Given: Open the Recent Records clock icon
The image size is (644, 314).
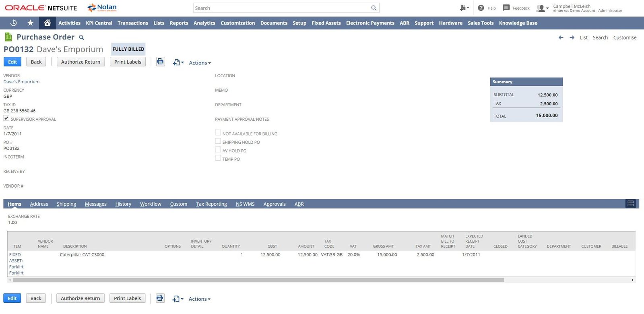Looking at the screenshot, I should click(13, 23).
